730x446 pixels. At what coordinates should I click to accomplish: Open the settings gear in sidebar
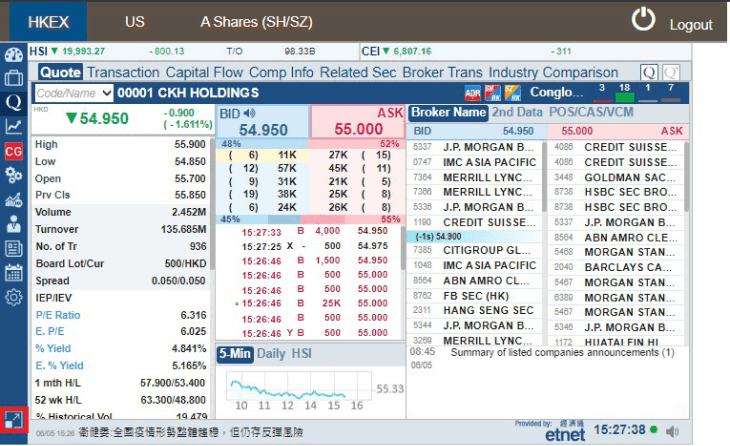14,297
